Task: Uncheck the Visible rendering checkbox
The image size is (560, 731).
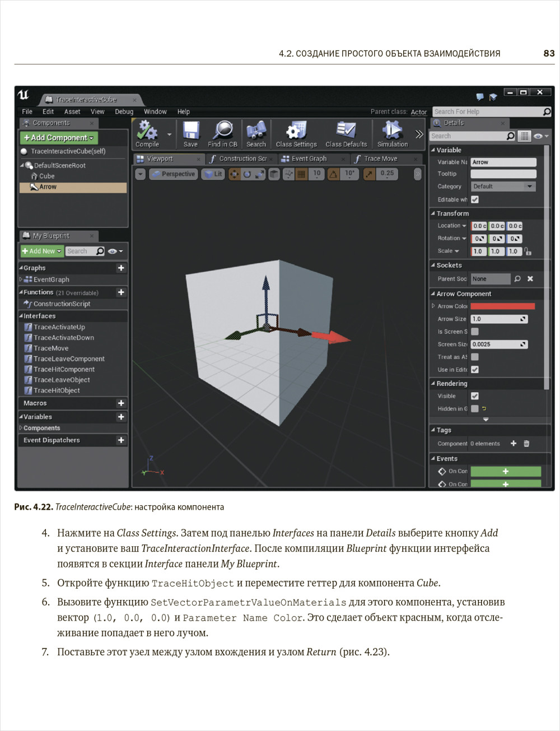Action: click(475, 396)
